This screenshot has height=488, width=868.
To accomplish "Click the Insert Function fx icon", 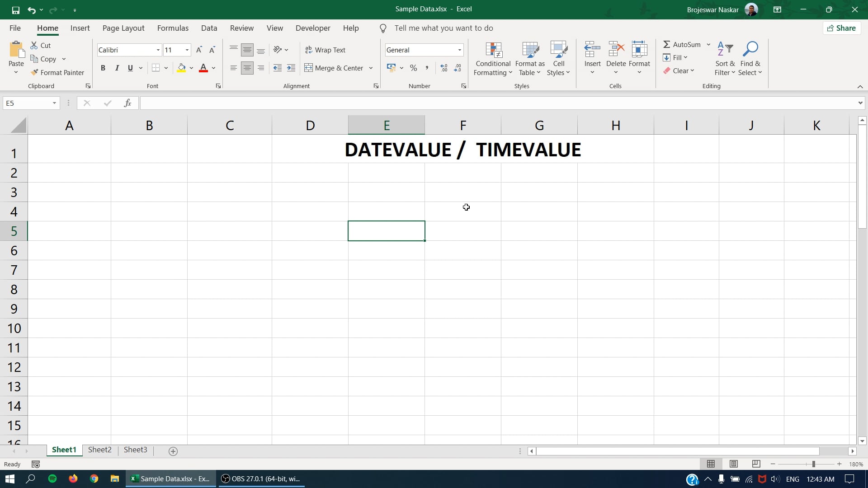I will pos(127,103).
